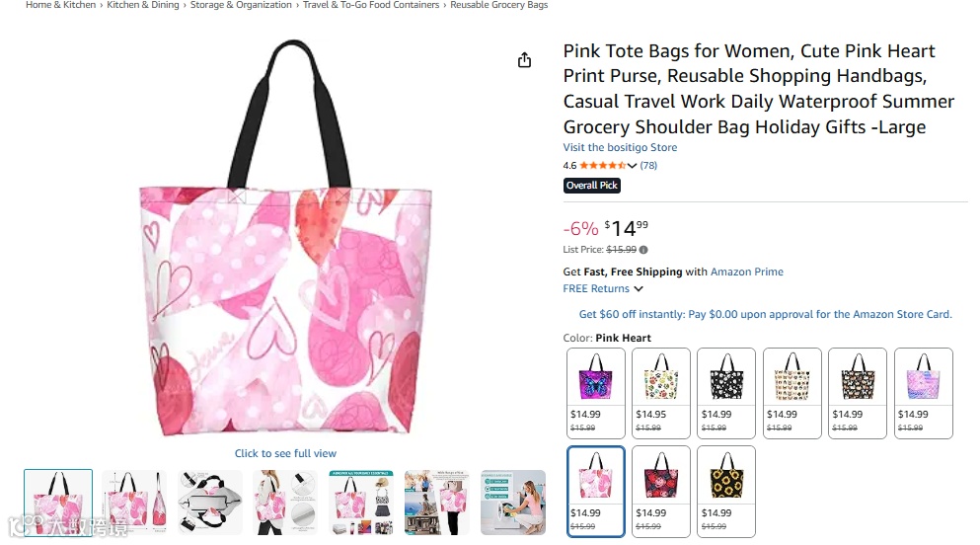Click to see full view link
980x545 pixels.
285,453
